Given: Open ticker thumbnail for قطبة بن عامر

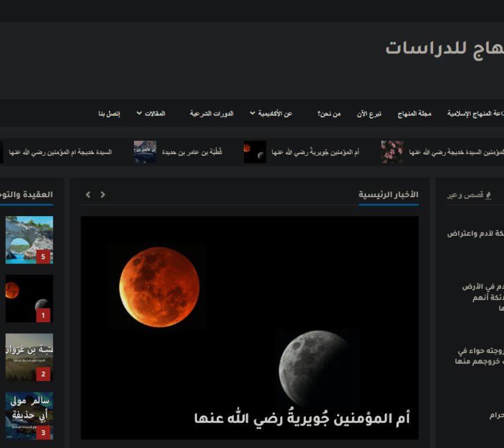Looking at the screenshot, I should 145,152.
